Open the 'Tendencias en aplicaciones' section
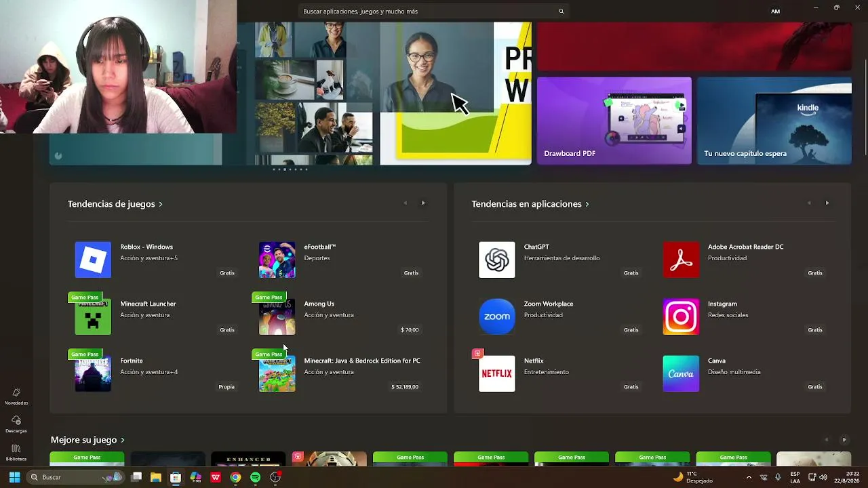868x488 pixels. tap(530, 204)
